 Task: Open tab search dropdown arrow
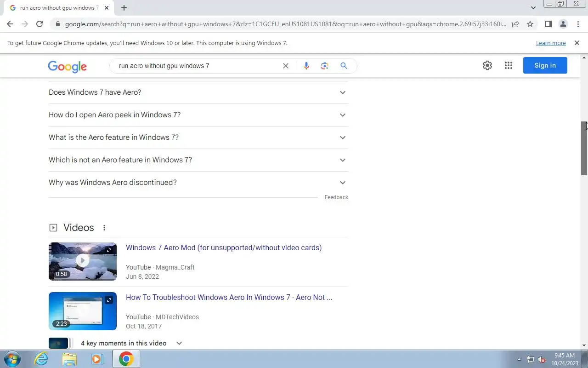pos(533,8)
